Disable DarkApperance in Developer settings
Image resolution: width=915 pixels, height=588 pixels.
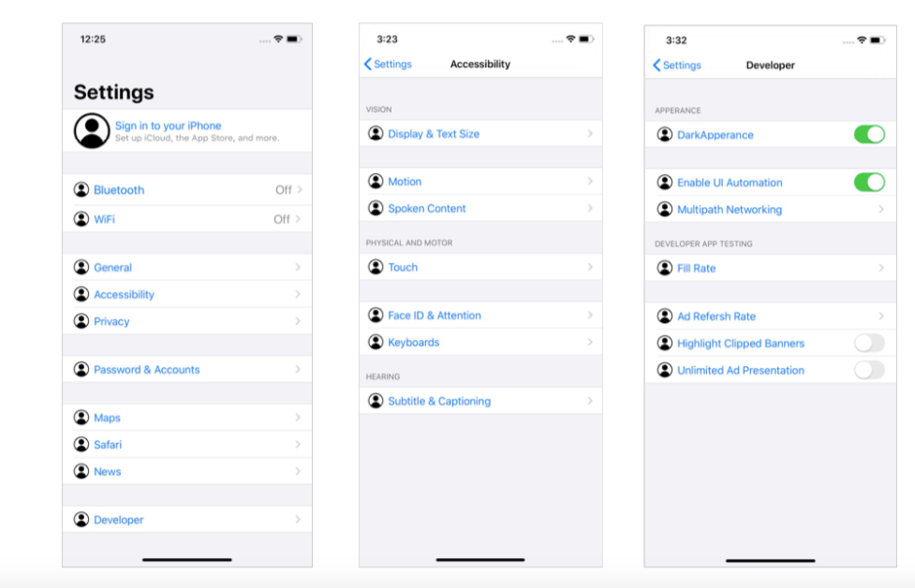point(869,134)
